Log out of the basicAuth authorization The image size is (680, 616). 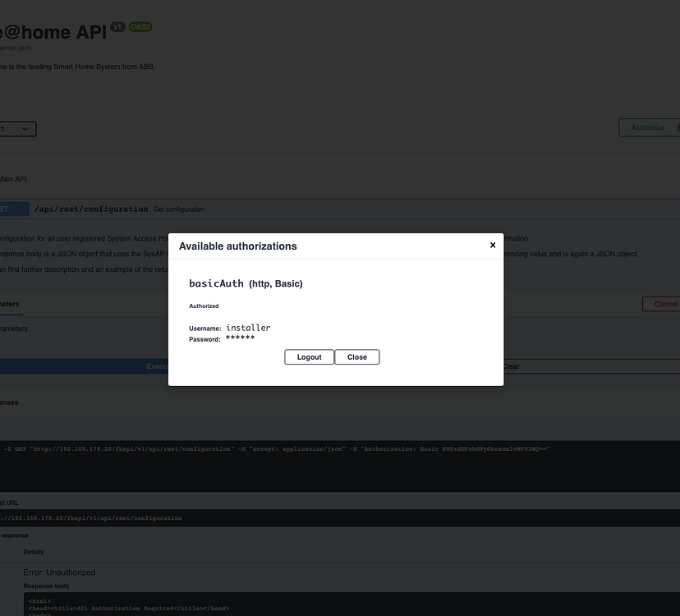[x=309, y=356]
